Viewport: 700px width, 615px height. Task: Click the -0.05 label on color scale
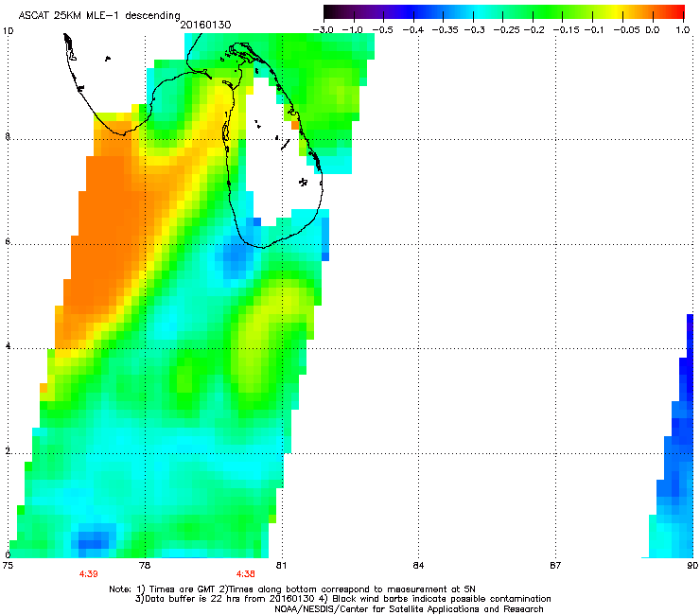coord(626,30)
